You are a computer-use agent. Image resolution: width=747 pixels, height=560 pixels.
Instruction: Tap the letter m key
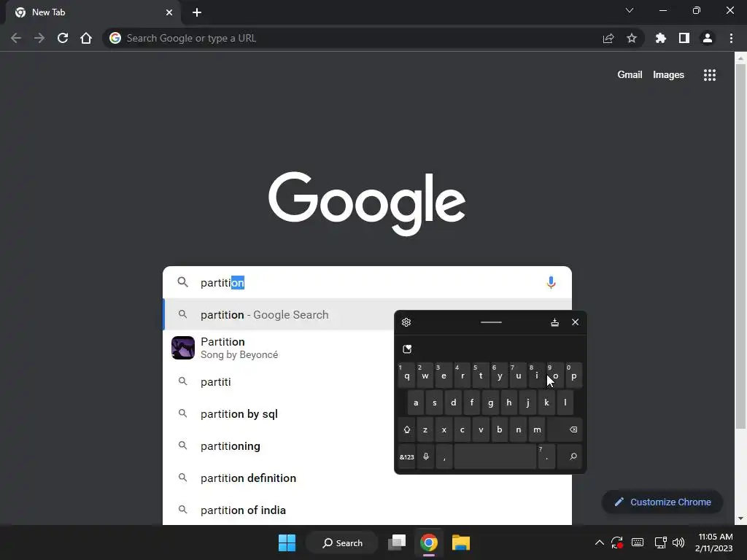tap(537, 429)
